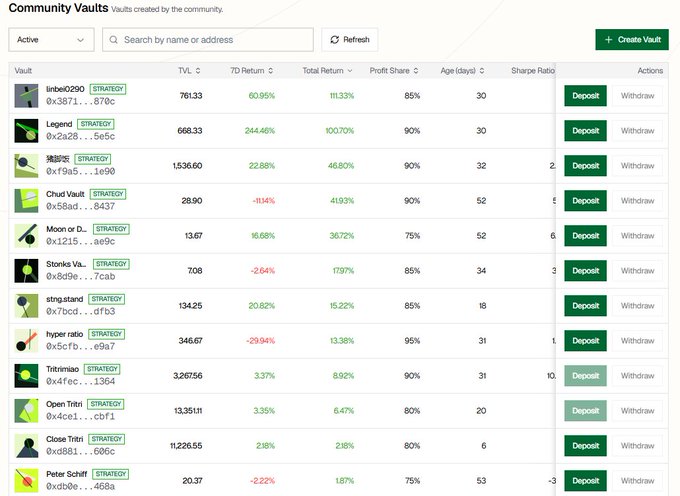Click the TVL value 1,536.60
Image resolution: width=680 pixels, height=496 pixels.
click(187, 166)
